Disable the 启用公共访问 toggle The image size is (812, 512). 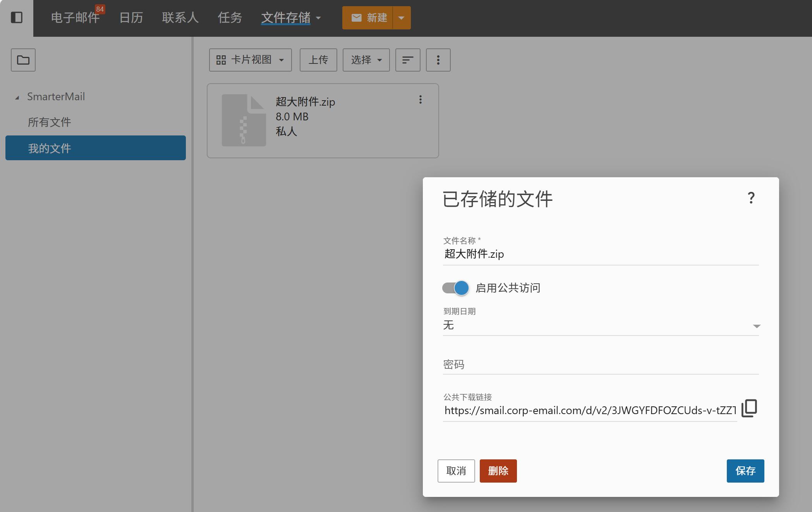click(456, 288)
